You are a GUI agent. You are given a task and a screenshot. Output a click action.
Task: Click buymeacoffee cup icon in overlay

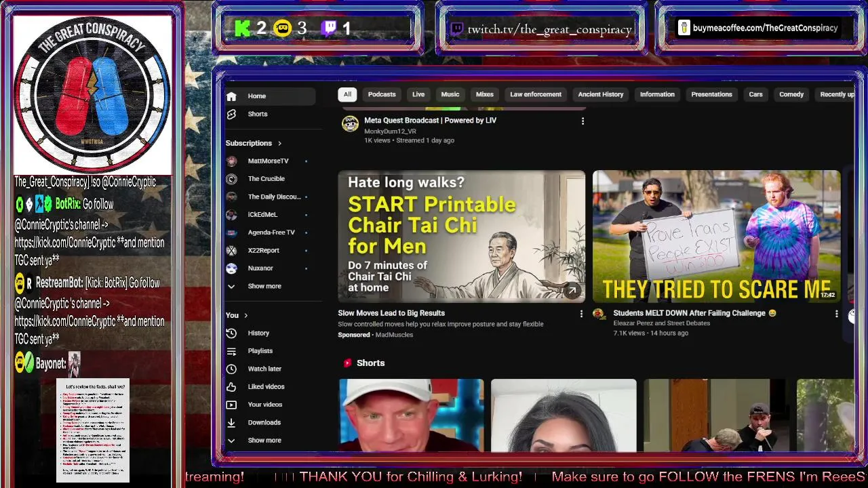684,28
